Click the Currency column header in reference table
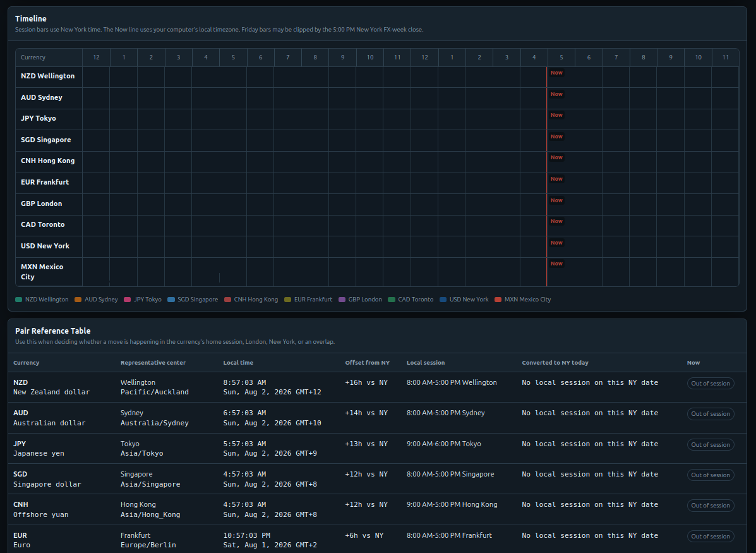Image resolution: width=756 pixels, height=553 pixels. pos(26,363)
